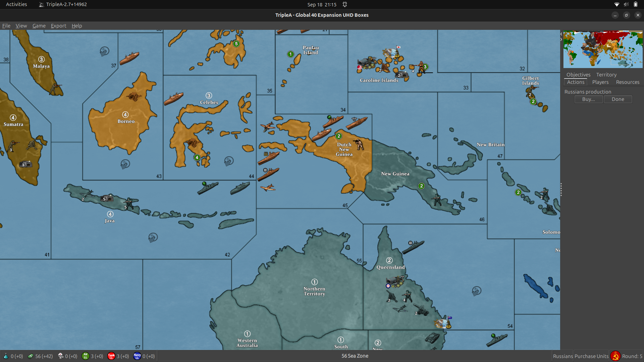Expand map with right arrow on splitter
Screen dimensions: 644x362
561,40
